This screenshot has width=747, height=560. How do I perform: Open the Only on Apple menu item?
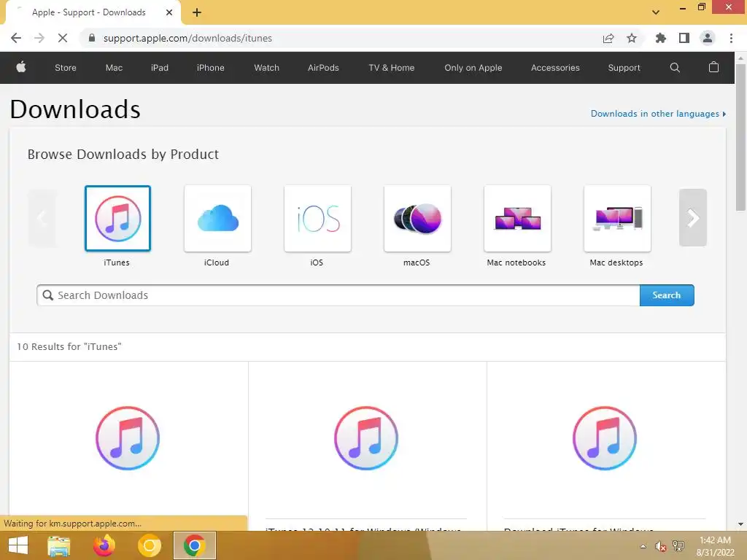(473, 68)
